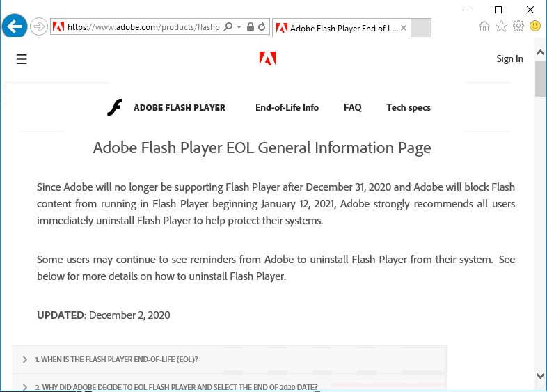Click the Refresh icon in address bar
The width and height of the screenshot is (547, 392).
pos(262,27)
